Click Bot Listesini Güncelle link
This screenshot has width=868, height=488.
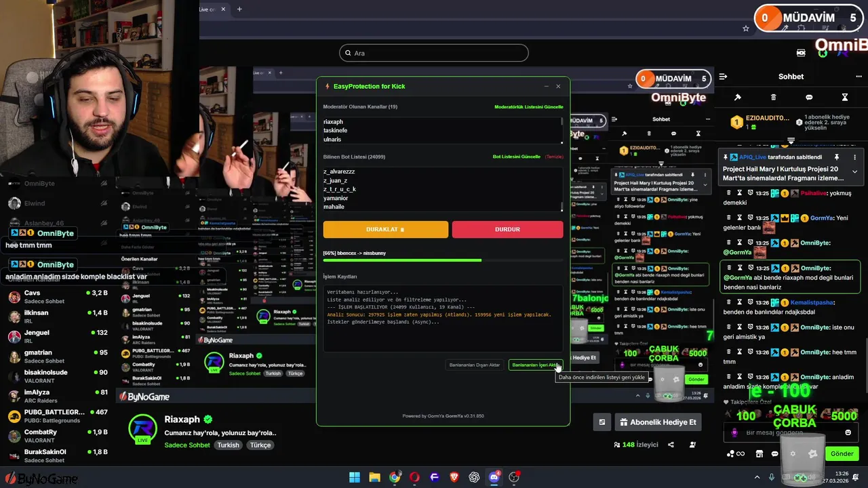[517, 157]
